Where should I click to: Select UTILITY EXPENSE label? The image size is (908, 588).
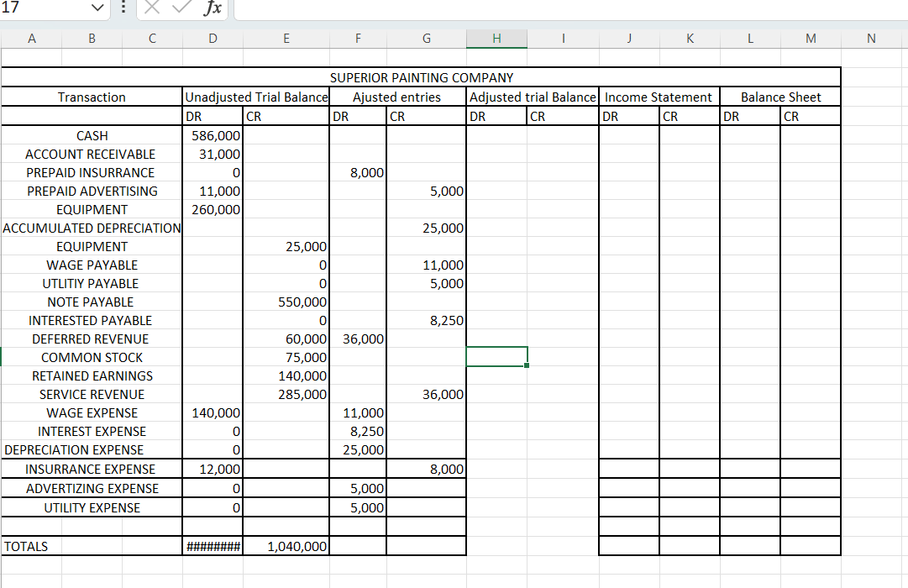point(92,508)
